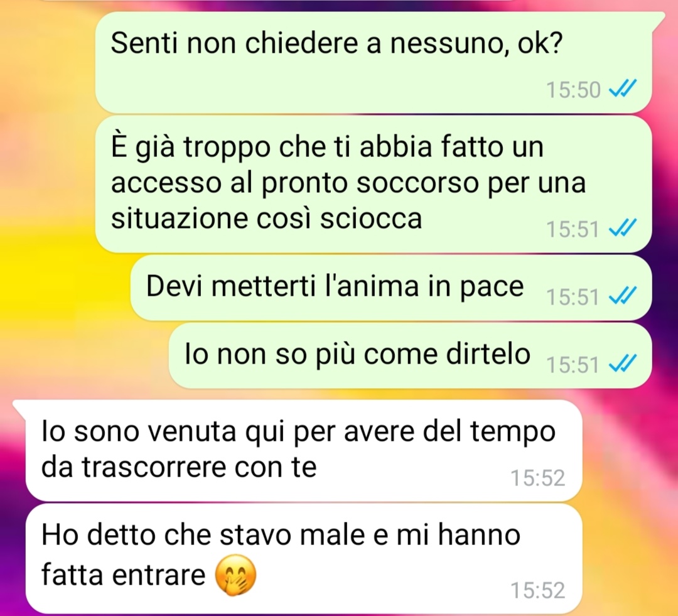Tap the hand-over-mouth emoji after 'fatta entrare'
The image size is (678, 616).
(235, 575)
